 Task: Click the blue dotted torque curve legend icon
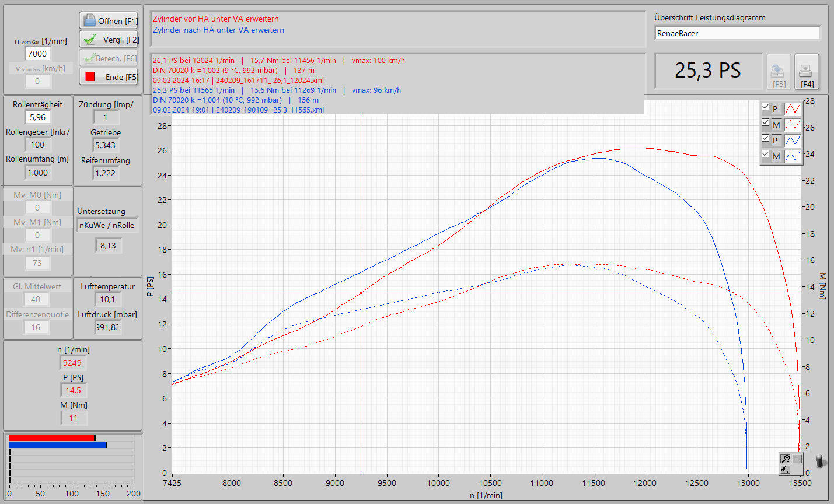tap(793, 156)
